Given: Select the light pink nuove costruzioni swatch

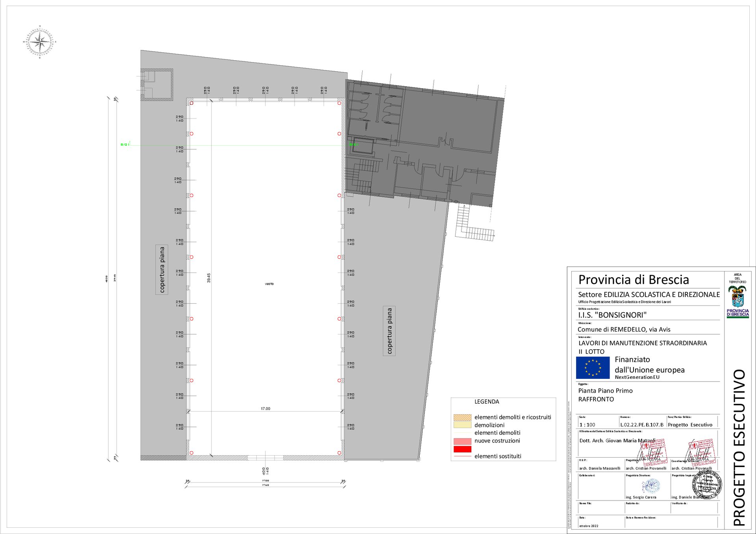Looking at the screenshot, I should pyautogui.click(x=462, y=441).
